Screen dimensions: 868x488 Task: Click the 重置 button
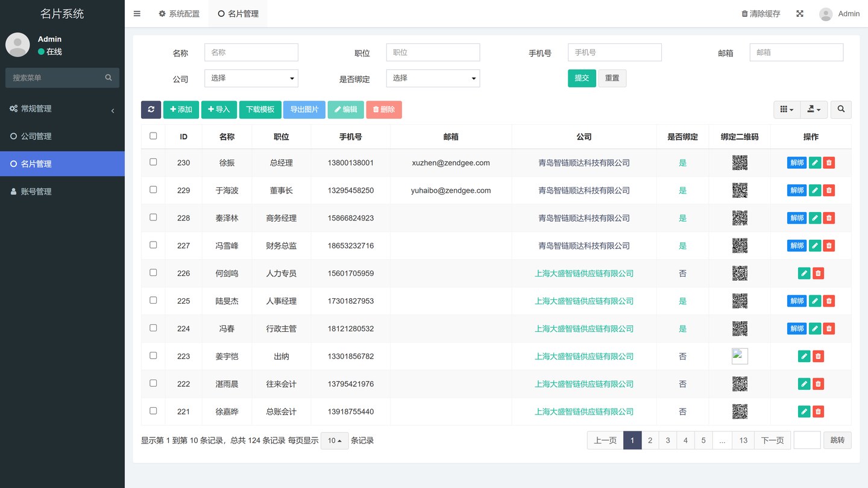click(612, 78)
